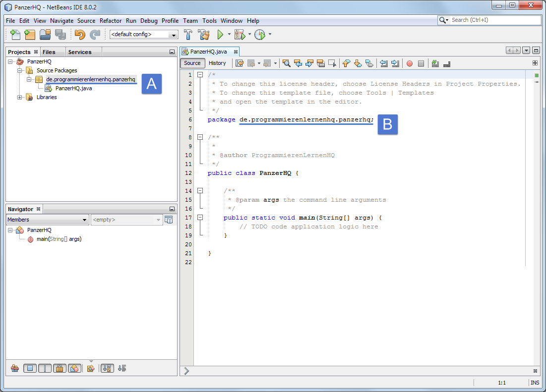Click the editor Forward navigation icon
The image size is (546, 392).
(x=267, y=63)
